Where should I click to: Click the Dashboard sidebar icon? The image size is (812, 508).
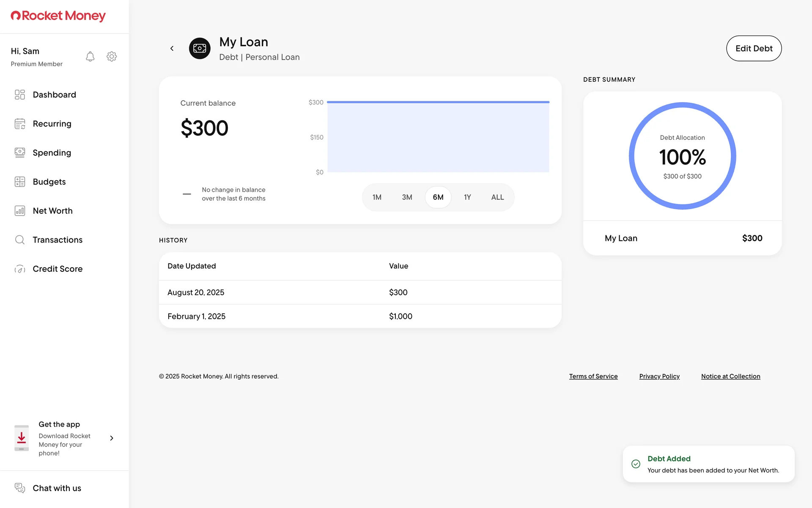tap(20, 94)
